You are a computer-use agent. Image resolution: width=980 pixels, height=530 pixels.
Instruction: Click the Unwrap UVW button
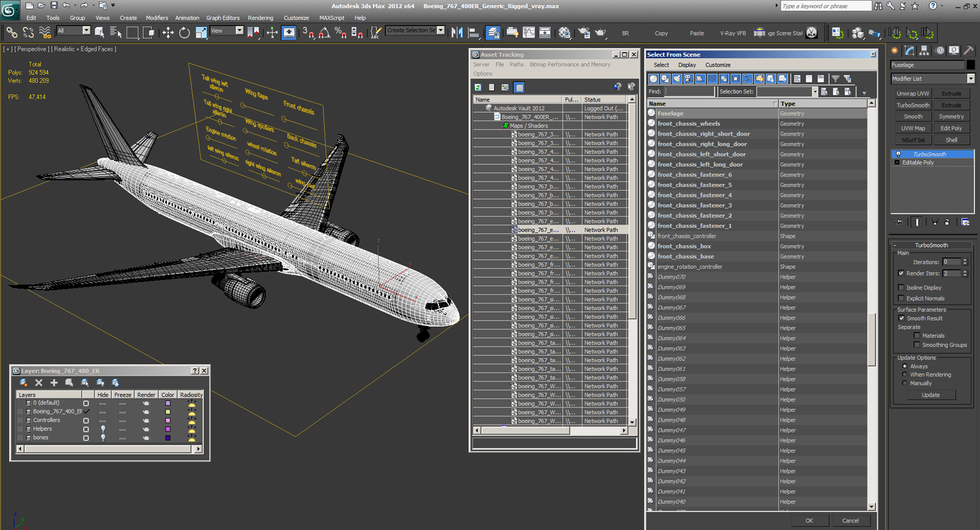tap(913, 93)
